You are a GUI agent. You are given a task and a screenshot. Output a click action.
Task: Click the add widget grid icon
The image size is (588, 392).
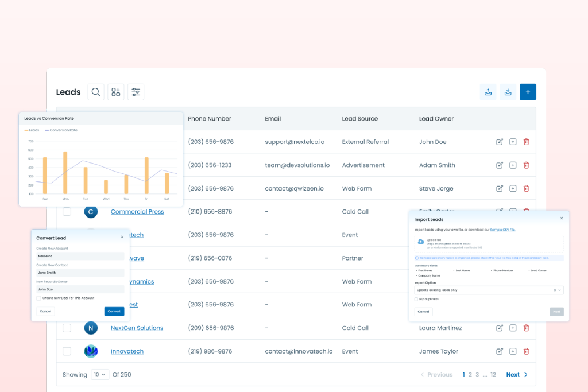[x=116, y=92]
